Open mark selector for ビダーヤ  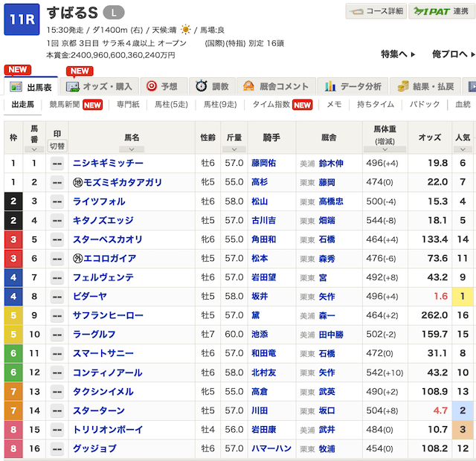point(57,297)
